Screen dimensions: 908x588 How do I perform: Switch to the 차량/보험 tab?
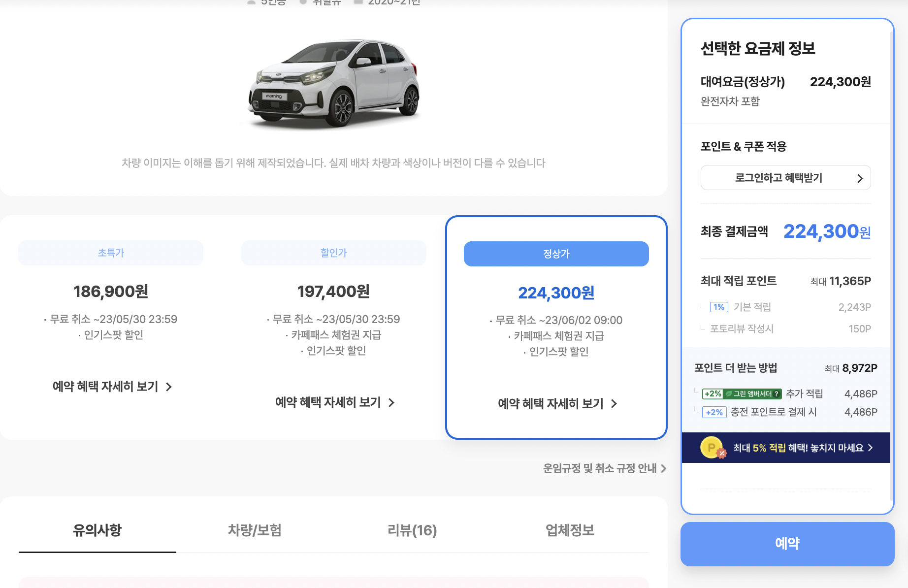(254, 531)
